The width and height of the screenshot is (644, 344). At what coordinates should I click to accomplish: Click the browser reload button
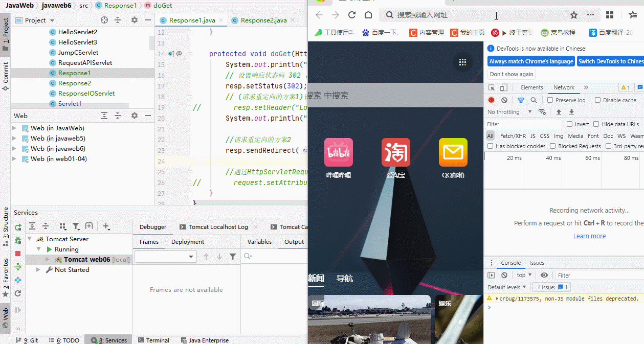[x=352, y=15]
